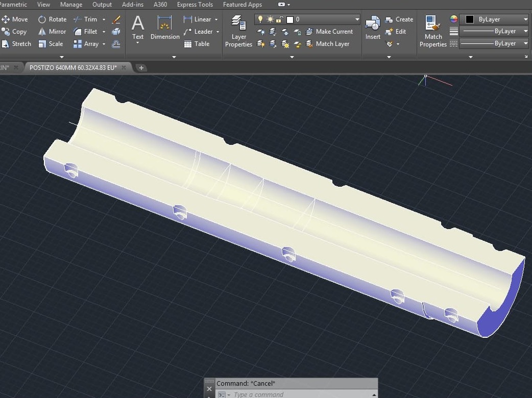Open the Text tool
This screenshot has width=532, height=398.
pos(138,28)
